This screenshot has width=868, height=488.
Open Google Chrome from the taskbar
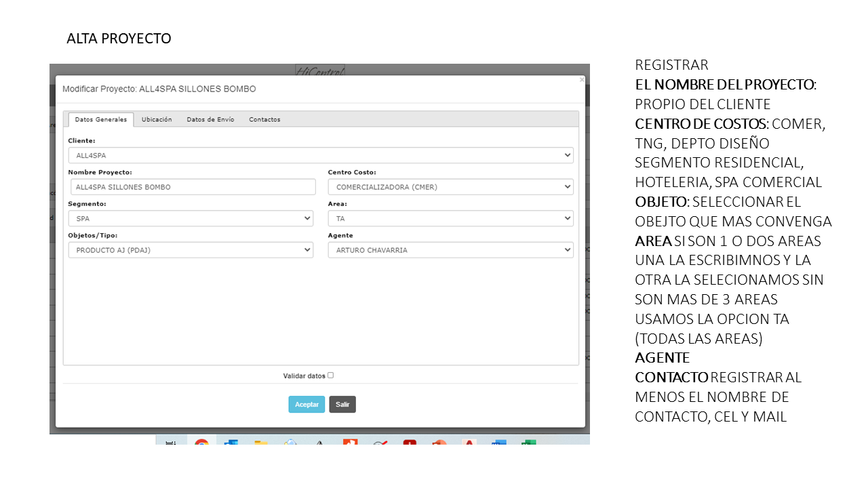click(x=201, y=442)
